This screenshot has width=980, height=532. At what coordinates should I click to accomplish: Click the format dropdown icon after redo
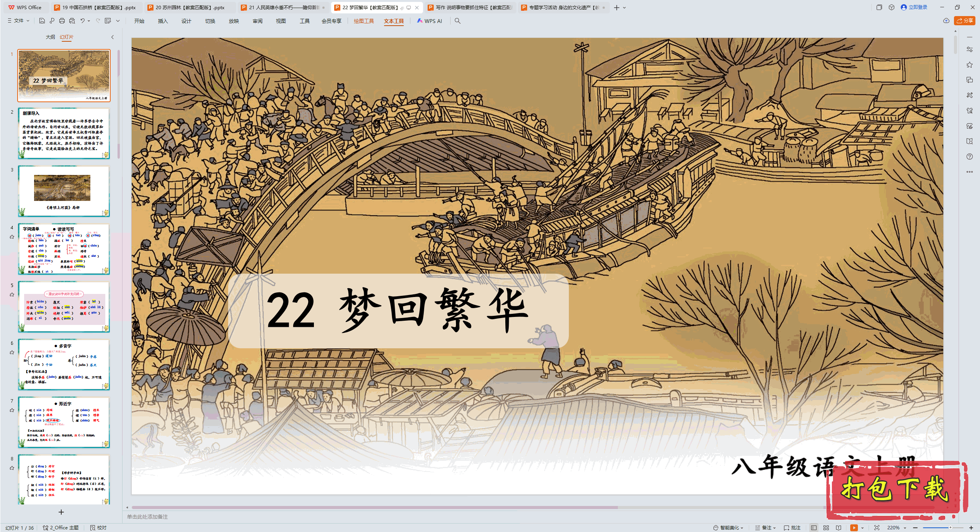108,21
